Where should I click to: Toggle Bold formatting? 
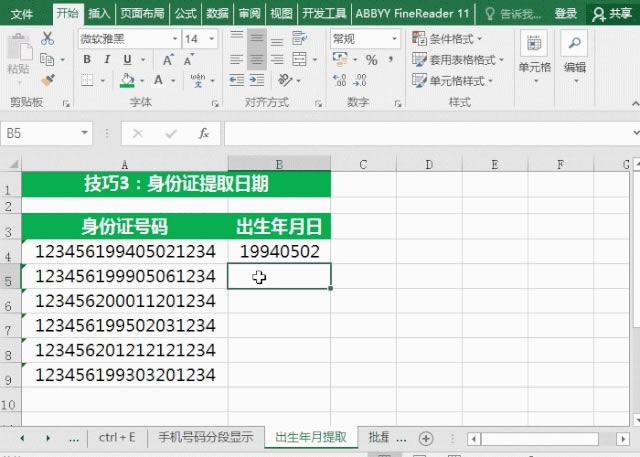[x=87, y=59]
